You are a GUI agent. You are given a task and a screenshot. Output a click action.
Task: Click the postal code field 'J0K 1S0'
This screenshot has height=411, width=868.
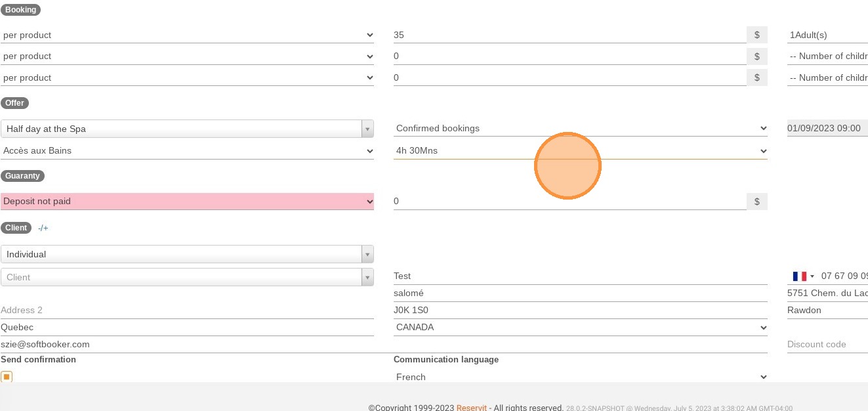click(581, 310)
